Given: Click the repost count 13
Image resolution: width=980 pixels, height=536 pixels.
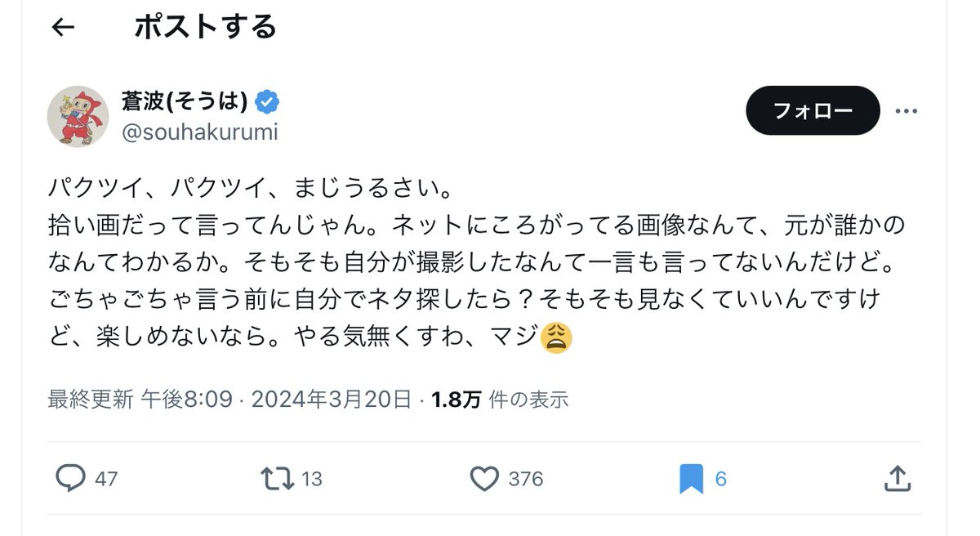Looking at the screenshot, I should (312, 479).
